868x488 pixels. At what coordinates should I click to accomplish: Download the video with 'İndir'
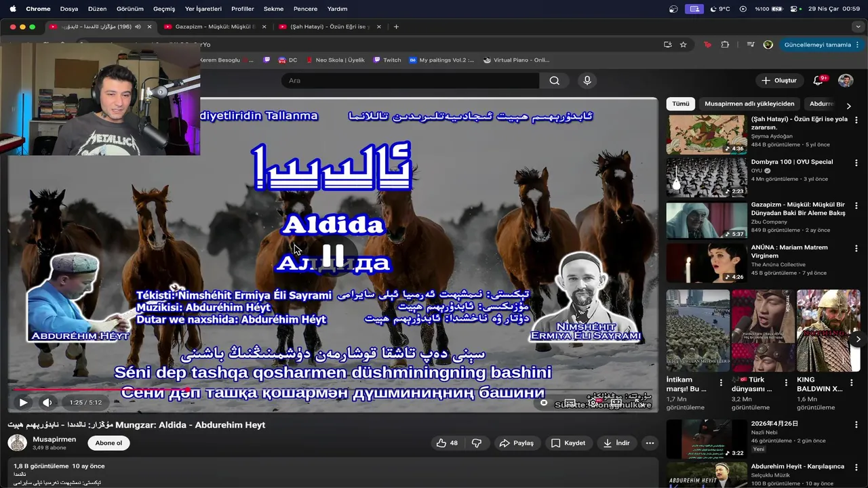(616, 443)
